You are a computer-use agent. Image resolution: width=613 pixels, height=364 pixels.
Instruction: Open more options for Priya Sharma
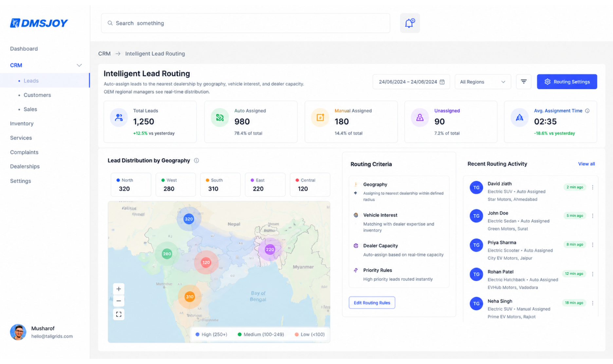(x=593, y=245)
